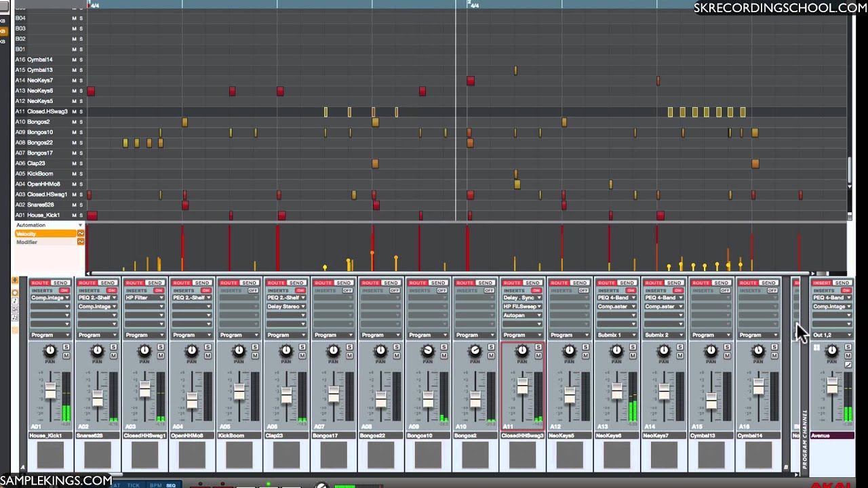Switch to SEND tab on master channel
The image size is (868, 488).
point(842,283)
